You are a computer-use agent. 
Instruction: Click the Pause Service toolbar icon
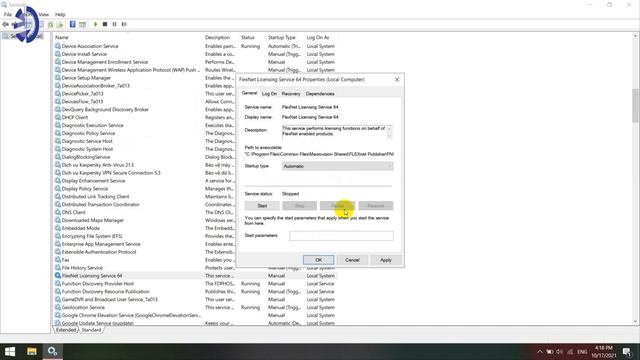pyautogui.click(x=114, y=24)
